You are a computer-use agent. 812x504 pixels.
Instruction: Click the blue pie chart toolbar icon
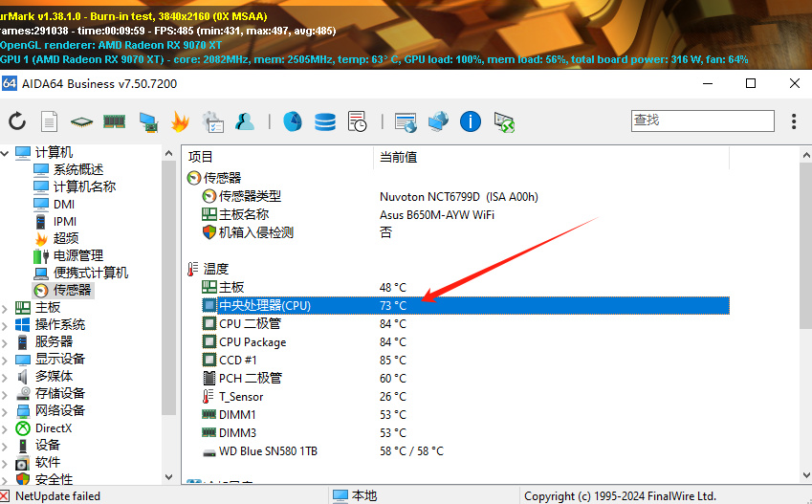(293, 121)
